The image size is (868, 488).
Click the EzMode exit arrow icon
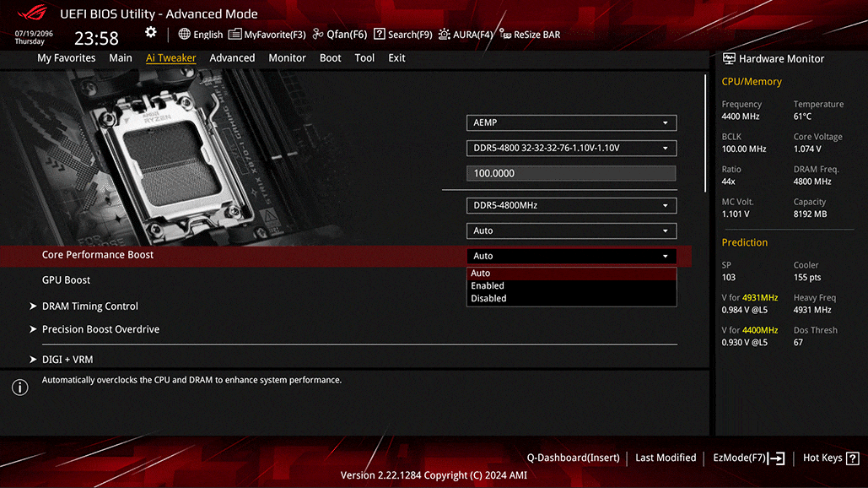776,458
